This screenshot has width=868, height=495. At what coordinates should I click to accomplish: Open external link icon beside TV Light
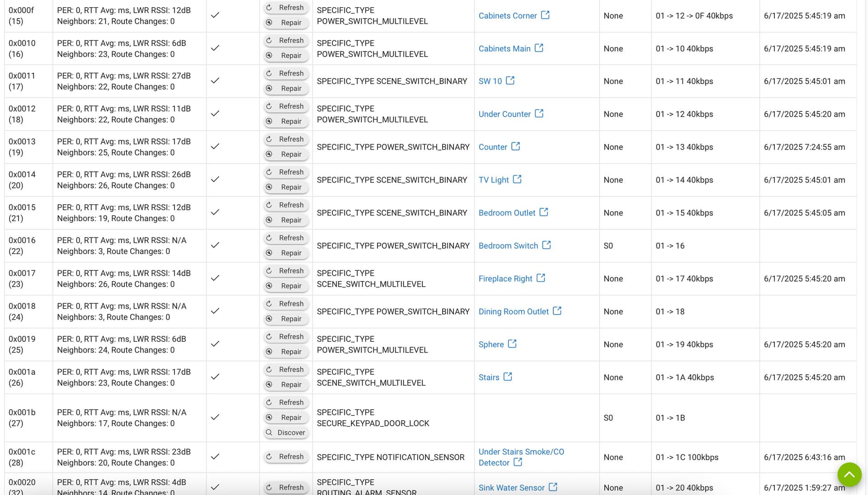tap(517, 179)
